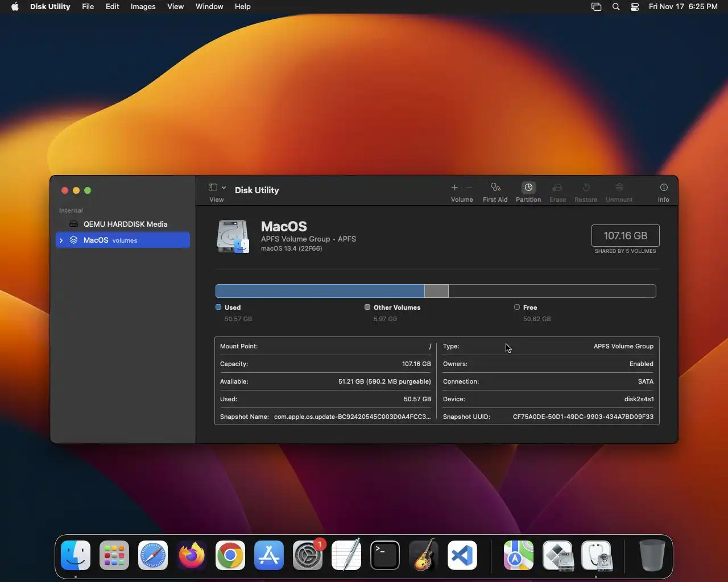Viewport: 728px width, 582px height.
Task: Click the Type value APFS Volume Group
Action: 623,346
